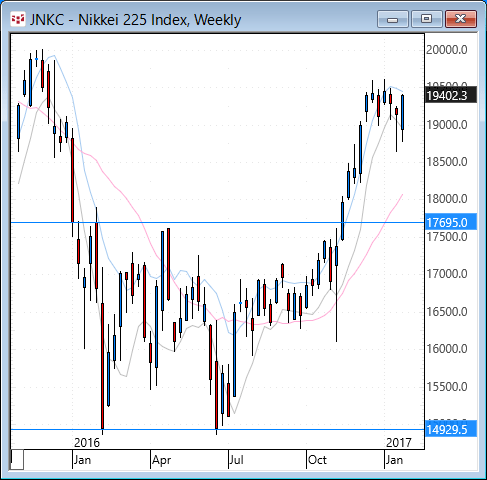
Task: Click the current price label 19402.3
Action: [451, 96]
